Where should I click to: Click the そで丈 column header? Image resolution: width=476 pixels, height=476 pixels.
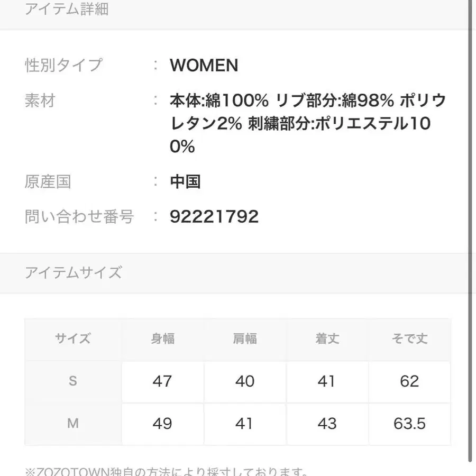pyautogui.click(x=410, y=339)
